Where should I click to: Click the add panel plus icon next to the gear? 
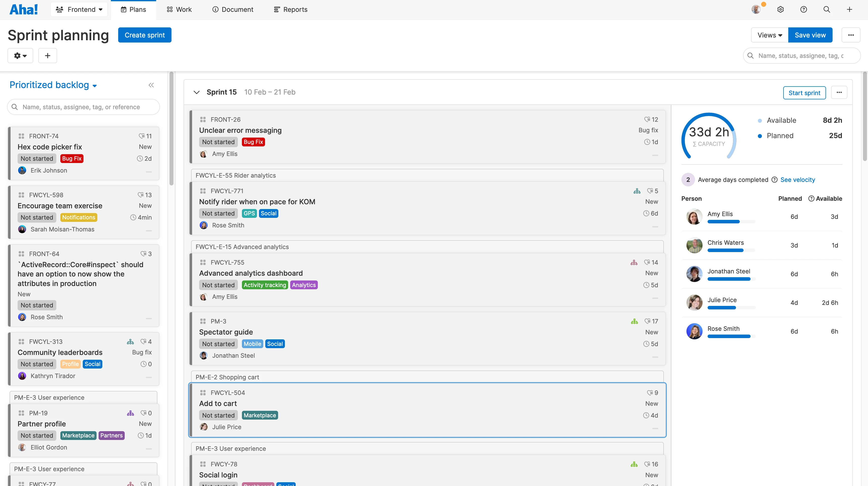coord(47,55)
